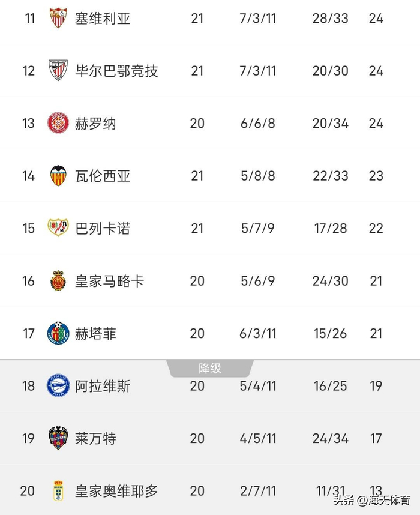Click the 降级 relegation zone label
The image size is (420, 515).
point(210,368)
